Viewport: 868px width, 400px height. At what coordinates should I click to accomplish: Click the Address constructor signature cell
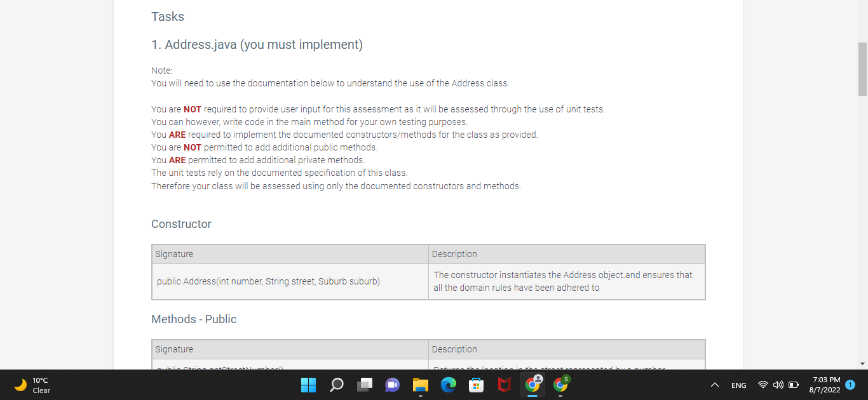290,281
